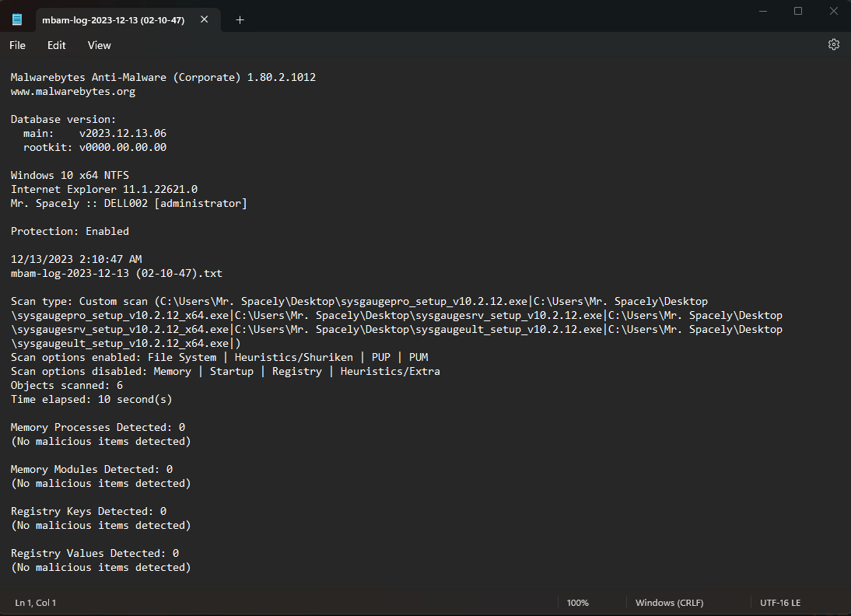
Task: Click the "Heuristics/Extra" disabled scan option
Action: [x=390, y=372]
